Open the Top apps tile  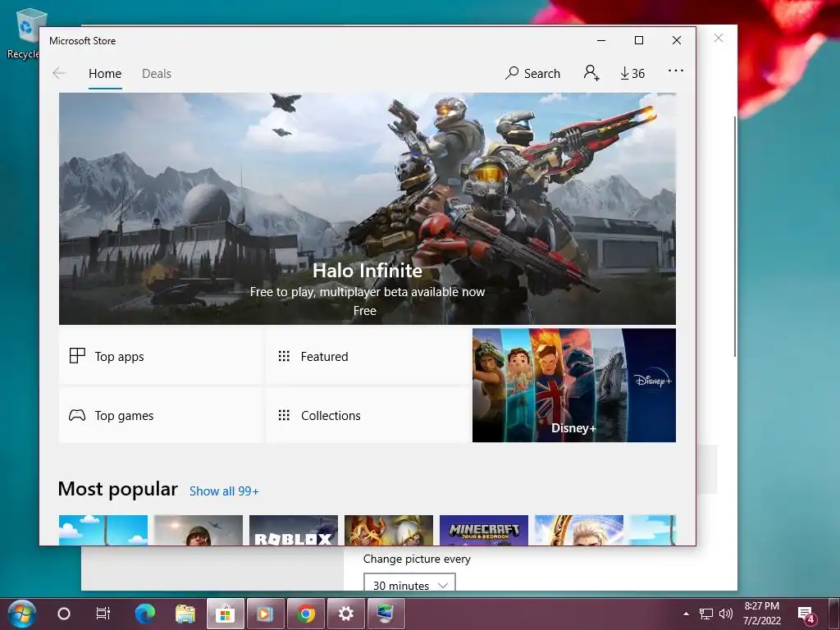[160, 356]
